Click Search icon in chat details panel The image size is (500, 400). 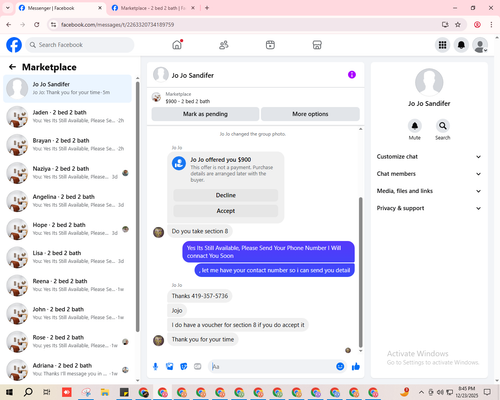pos(443,126)
